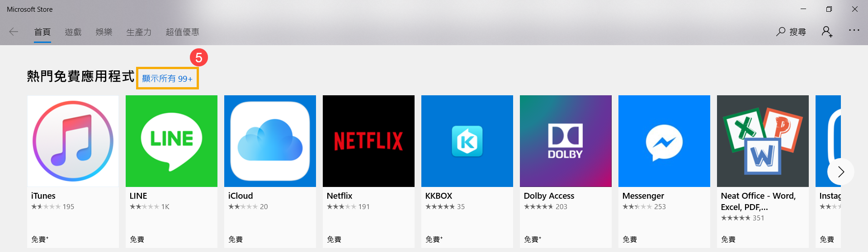868x252 pixels.
Task: Open the account sign-in icon
Action: (x=827, y=32)
